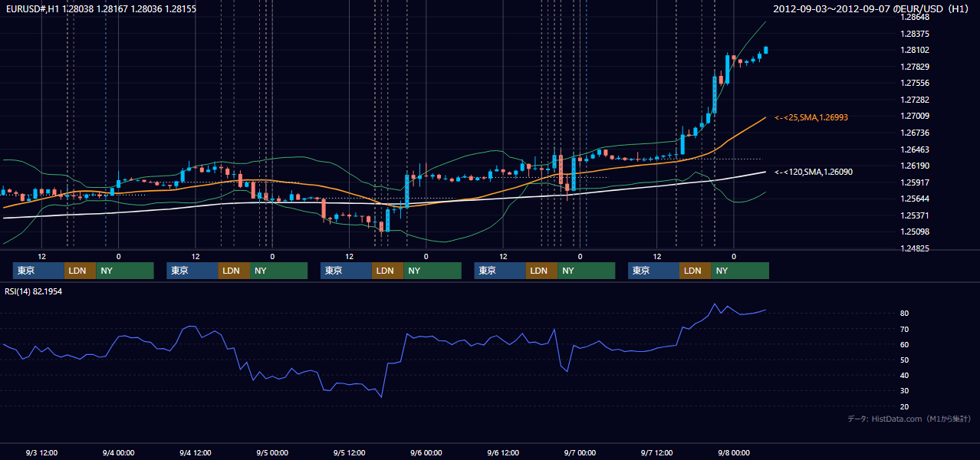Click price axis value 1.25917
Screen dimensions: 980x460
[914, 182]
